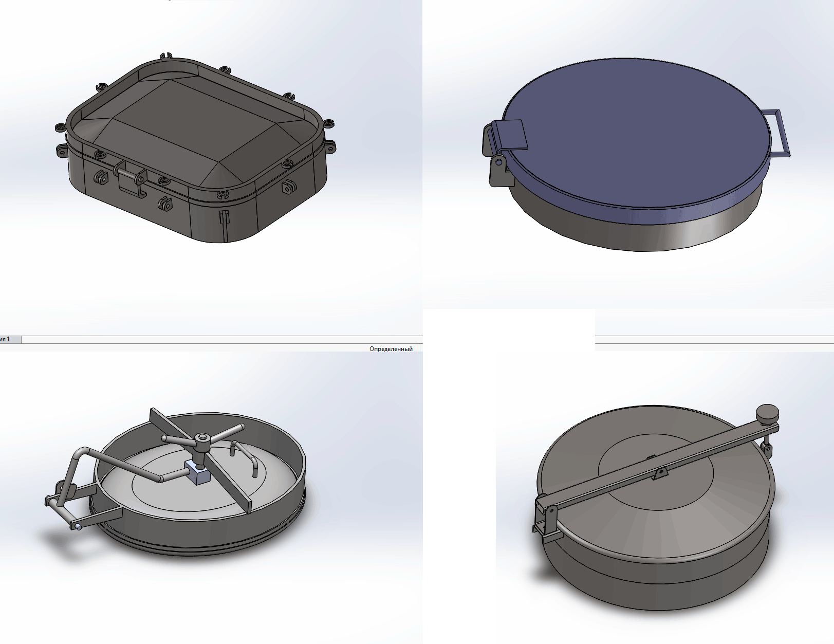This screenshot has width=834, height=644.
Task: Select the blue round hinged lid model
Action: point(636,154)
